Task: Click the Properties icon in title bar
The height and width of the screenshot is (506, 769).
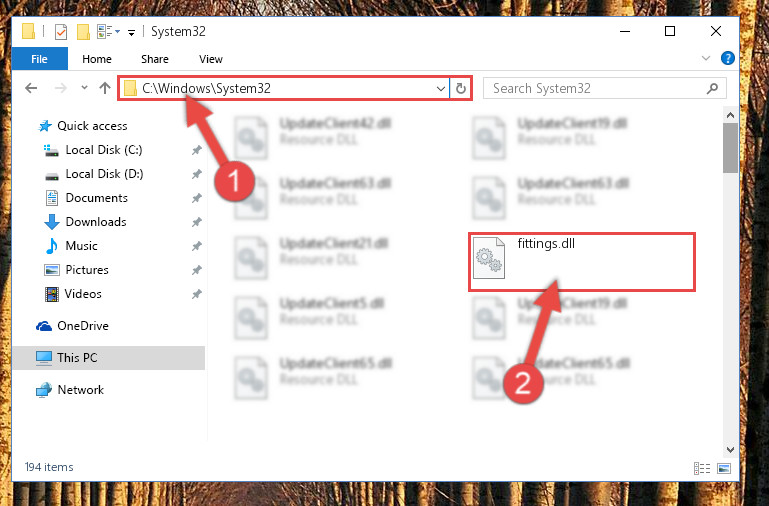Action: (61, 32)
